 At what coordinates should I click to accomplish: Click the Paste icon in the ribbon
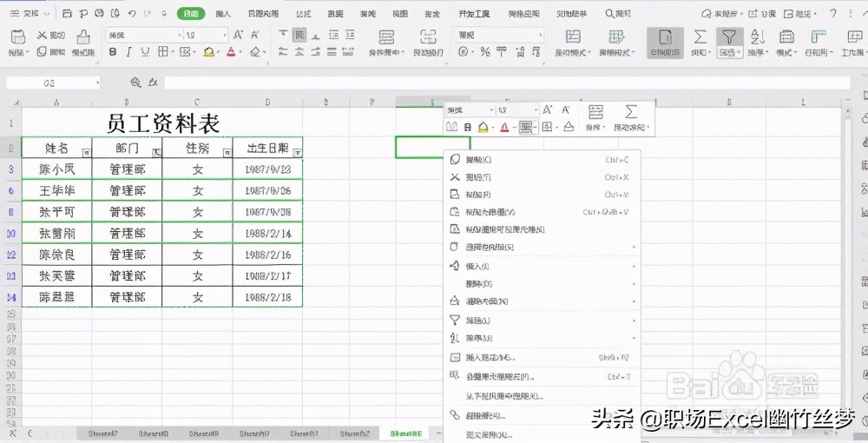(17, 37)
